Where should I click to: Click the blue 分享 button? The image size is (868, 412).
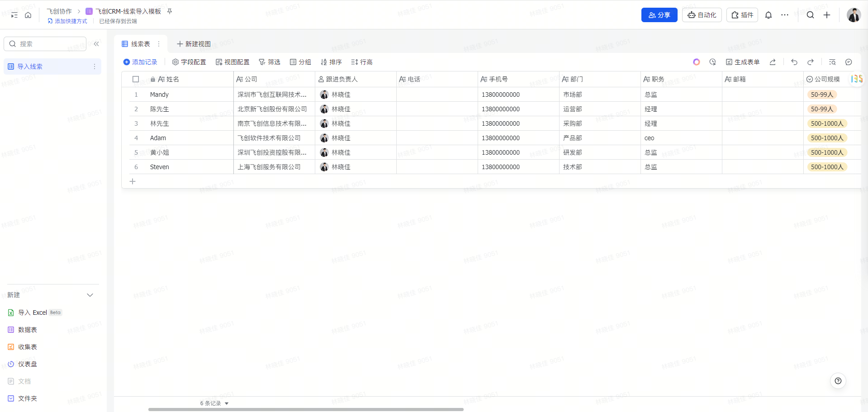pyautogui.click(x=659, y=15)
